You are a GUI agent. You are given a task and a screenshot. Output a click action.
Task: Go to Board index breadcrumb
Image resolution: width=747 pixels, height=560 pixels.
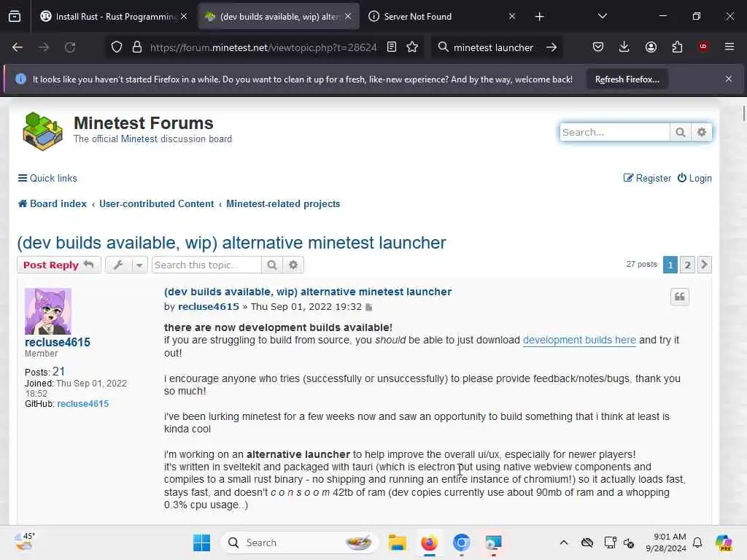pyautogui.click(x=53, y=204)
